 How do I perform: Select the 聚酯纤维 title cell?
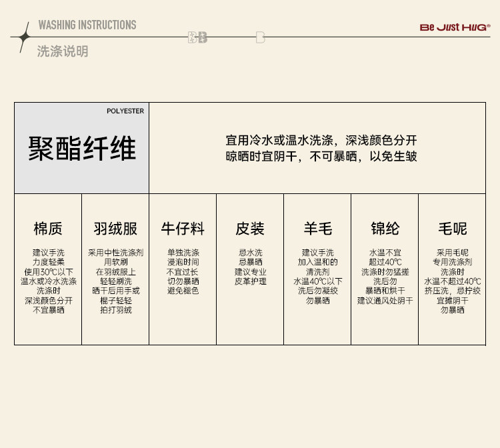pos(82,148)
